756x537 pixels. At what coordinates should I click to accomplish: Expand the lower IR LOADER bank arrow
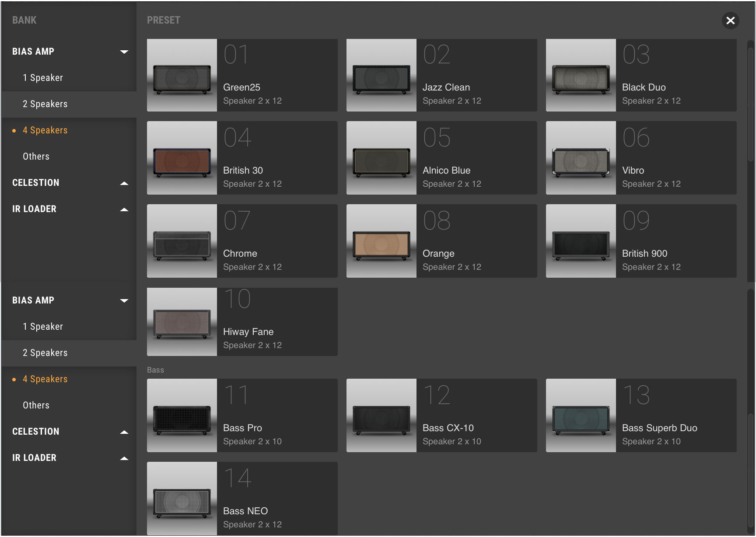[x=124, y=458]
